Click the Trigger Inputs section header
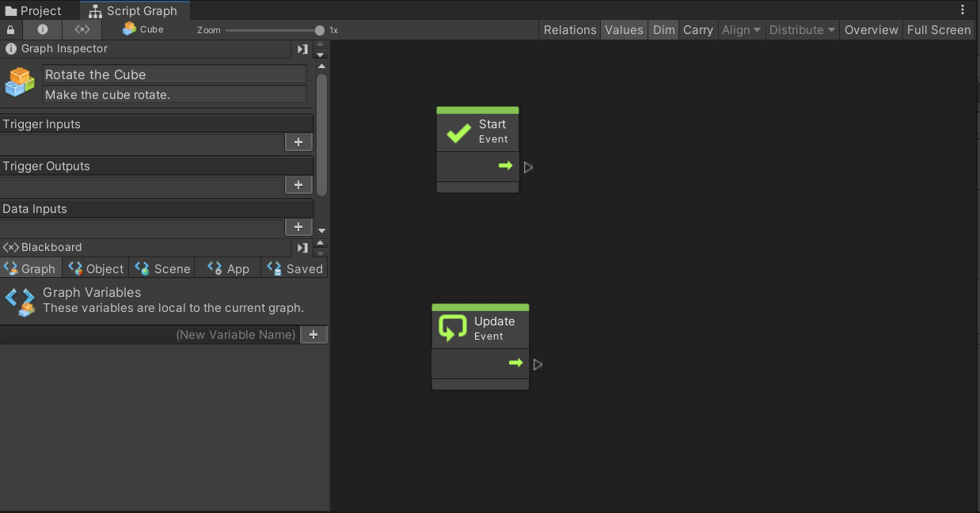Image resolution: width=980 pixels, height=513 pixels. (x=157, y=124)
